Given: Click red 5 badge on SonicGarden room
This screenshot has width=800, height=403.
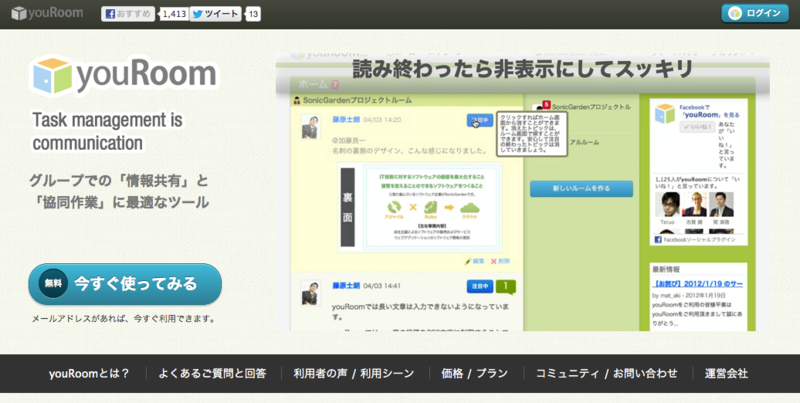Looking at the screenshot, I should pos(546,105).
